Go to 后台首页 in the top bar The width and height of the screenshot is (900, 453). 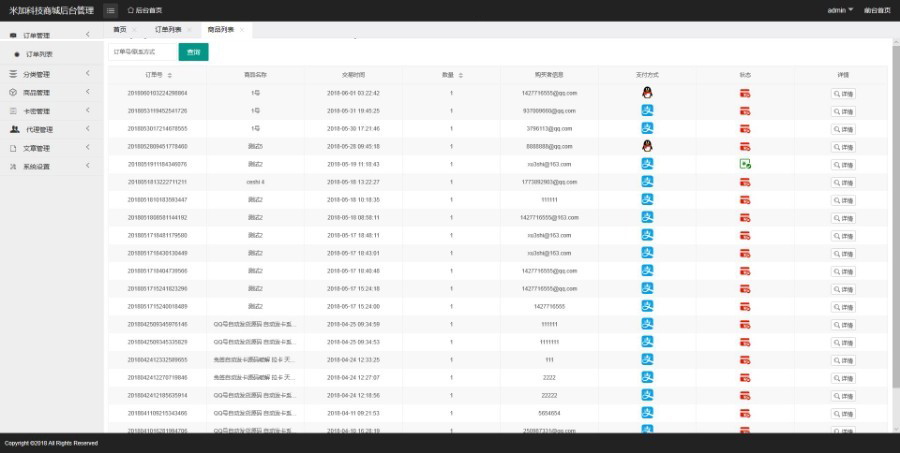point(149,10)
